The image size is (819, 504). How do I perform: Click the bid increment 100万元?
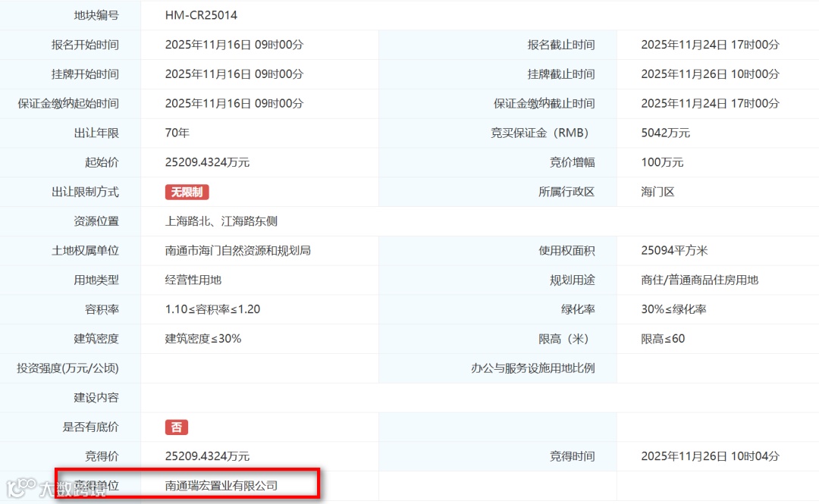(662, 162)
